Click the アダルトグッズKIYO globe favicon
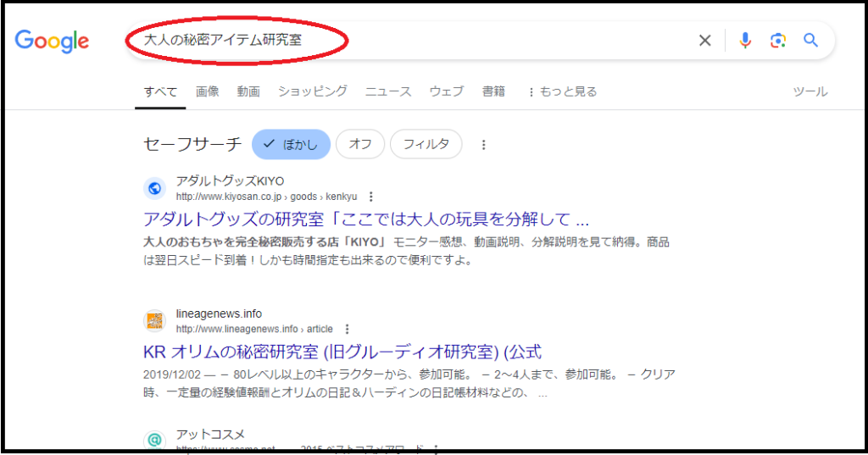Image resolution: width=868 pixels, height=455 pixels. click(x=155, y=188)
